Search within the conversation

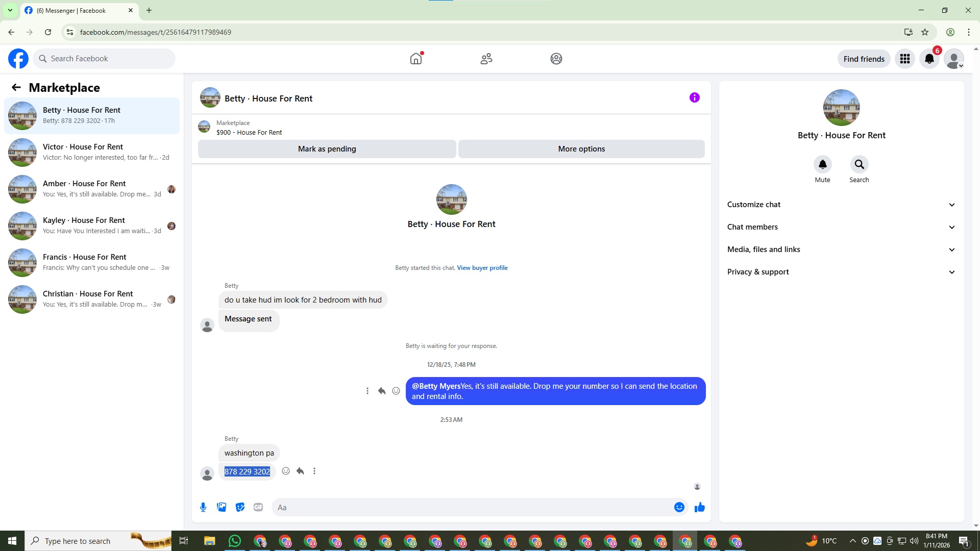(860, 164)
